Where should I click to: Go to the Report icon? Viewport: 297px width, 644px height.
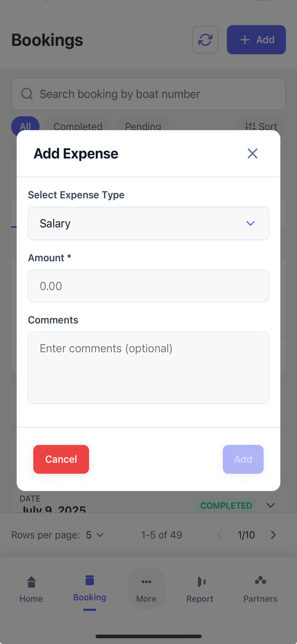pos(201,582)
